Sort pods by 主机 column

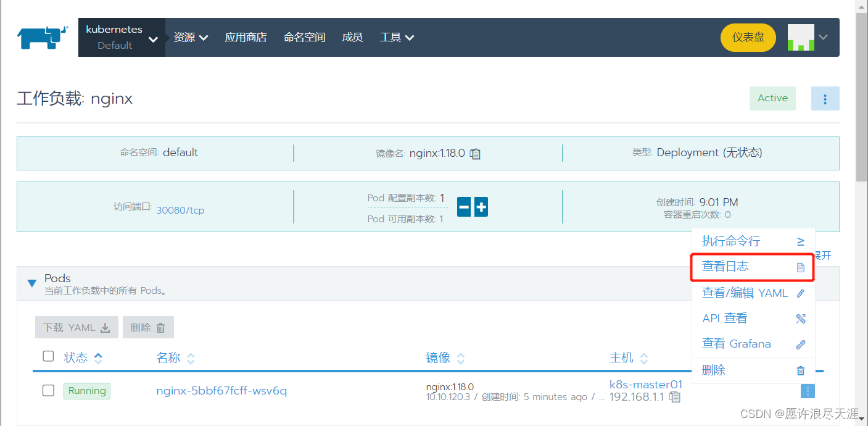click(x=629, y=357)
